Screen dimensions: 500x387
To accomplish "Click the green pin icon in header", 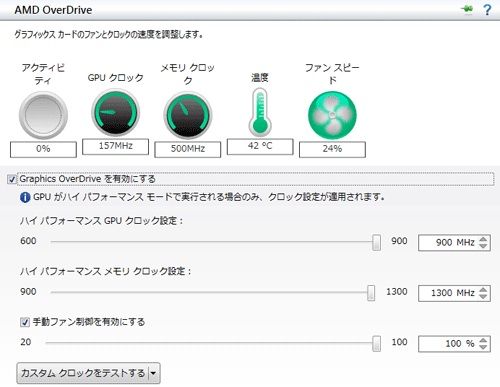I will coord(468,9).
